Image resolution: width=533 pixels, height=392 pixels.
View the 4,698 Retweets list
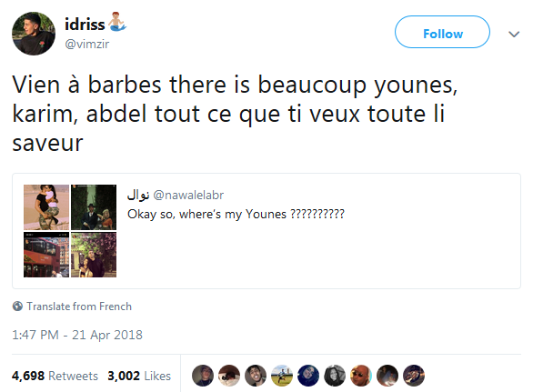click(x=55, y=376)
